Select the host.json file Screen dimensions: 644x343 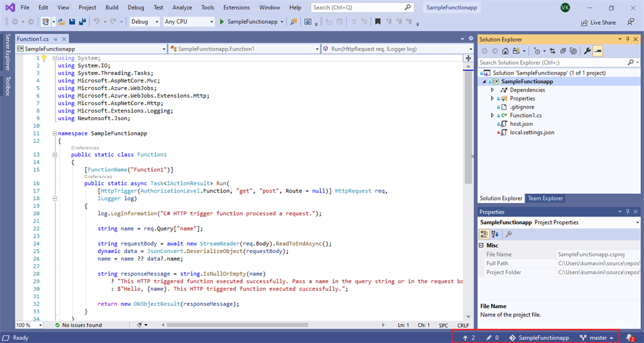pos(521,123)
